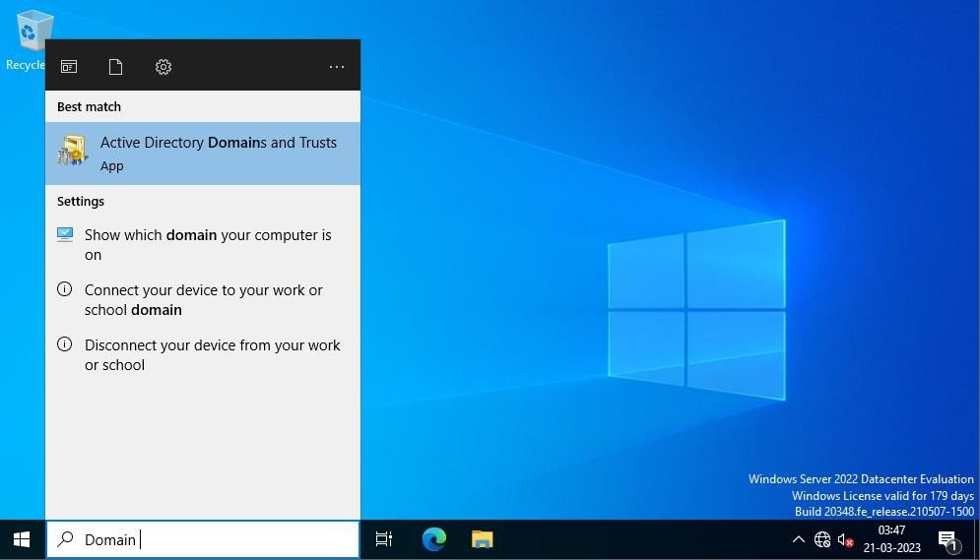Viewport: 980px width, 560px height.
Task: Click the search box containing 'Domain'
Action: (203, 539)
